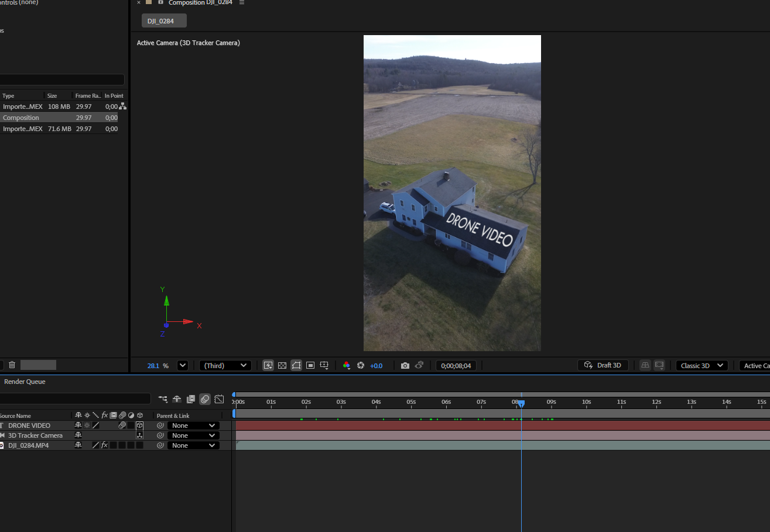Click the pick whip for DRONE VIDEO layer
Screen dimensions: 770x532
[x=160, y=426]
